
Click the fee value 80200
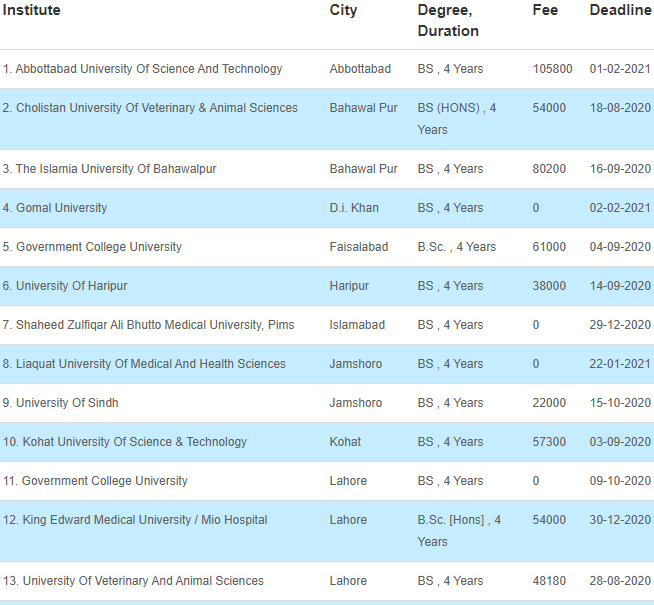click(549, 169)
